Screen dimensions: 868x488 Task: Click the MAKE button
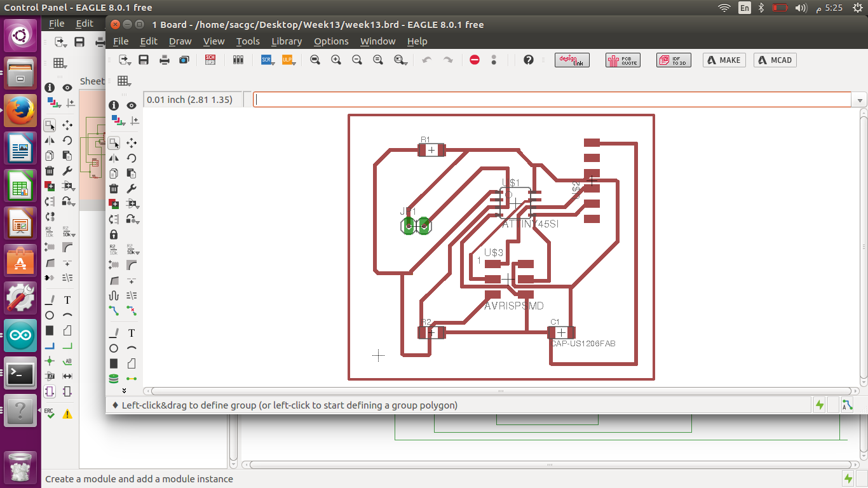click(x=724, y=60)
